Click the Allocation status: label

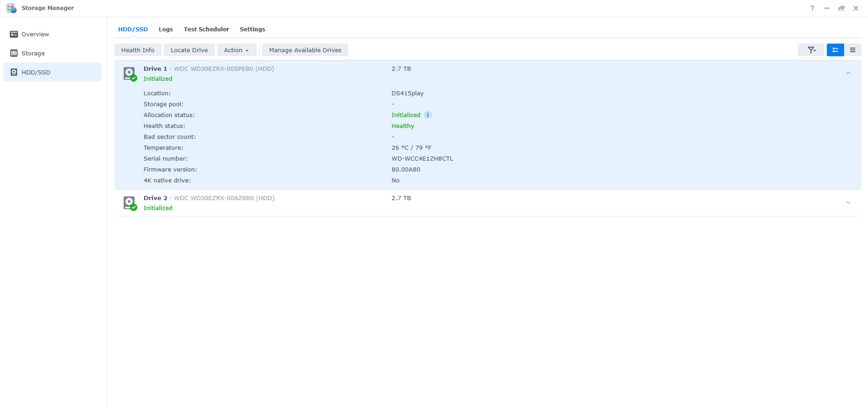click(169, 115)
